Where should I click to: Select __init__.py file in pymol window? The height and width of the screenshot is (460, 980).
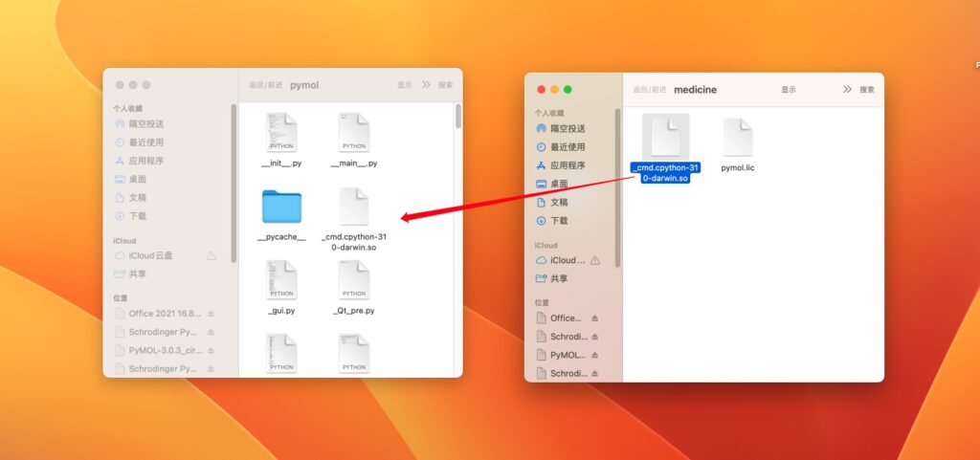coord(281,141)
